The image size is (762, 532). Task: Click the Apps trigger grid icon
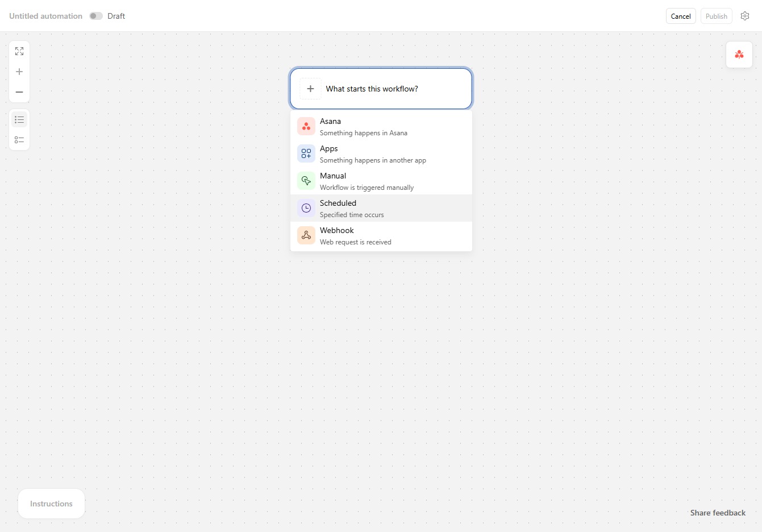306,153
